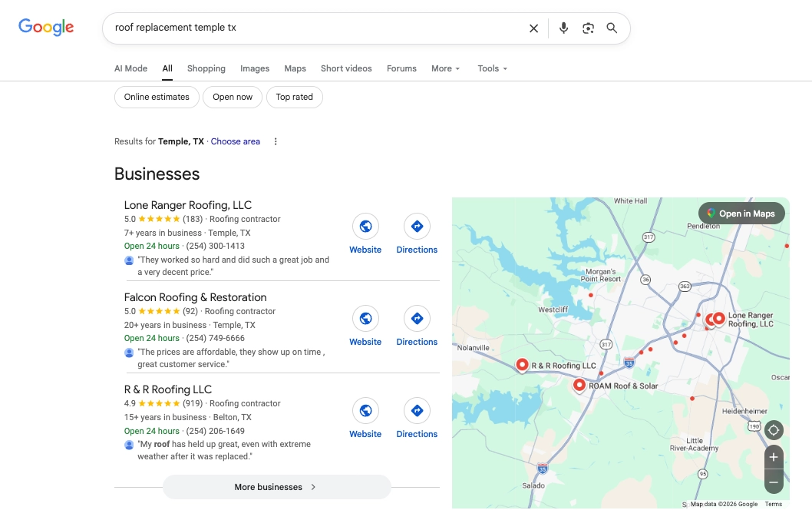Activate voice search with the microphone icon
The image size is (812, 530).
(x=563, y=28)
